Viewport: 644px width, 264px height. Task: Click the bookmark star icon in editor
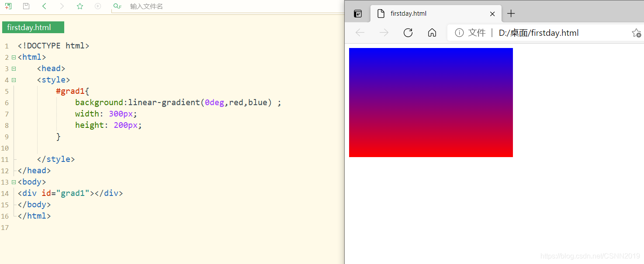pyautogui.click(x=80, y=6)
